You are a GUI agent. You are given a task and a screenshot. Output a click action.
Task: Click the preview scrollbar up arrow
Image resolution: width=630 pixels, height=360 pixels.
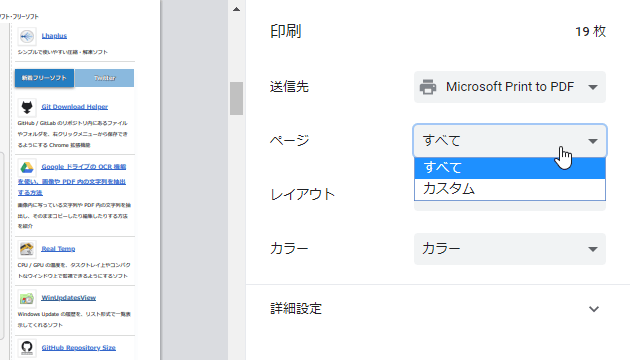[236, 9]
